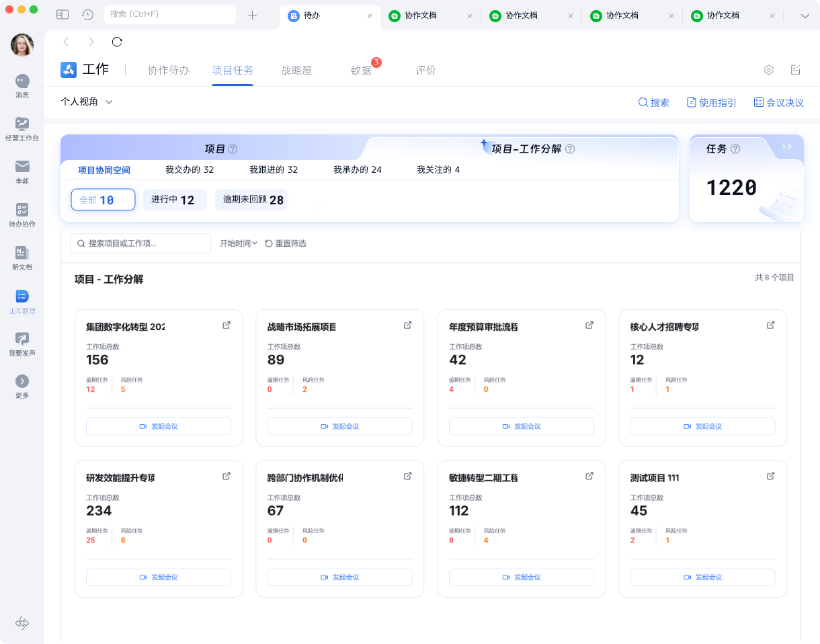Image resolution: width=820 pixels, height=644 pixels.
Task: Open 我要发声 feedback in the sidebar
Action: 22,343
